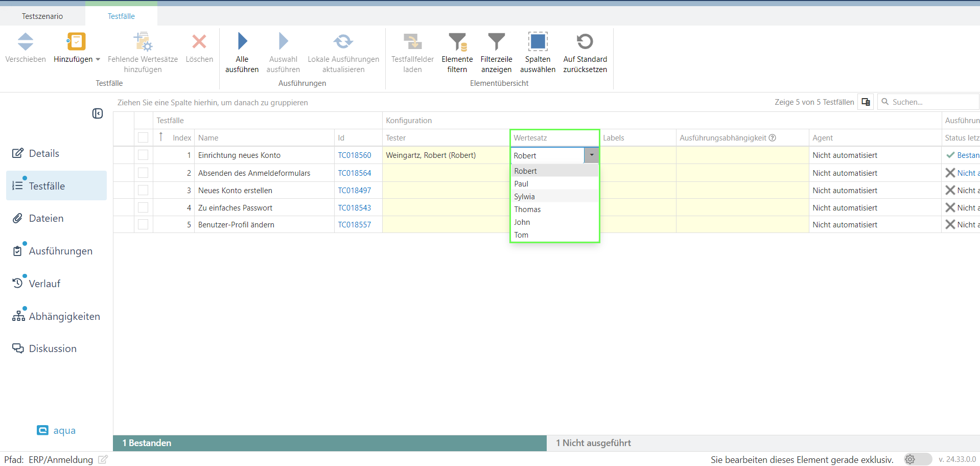The height and width of the screenshot is (466, 980).
Task: Choose Thomas from the Wertesatz list
Action: click(x=527, y=209)
